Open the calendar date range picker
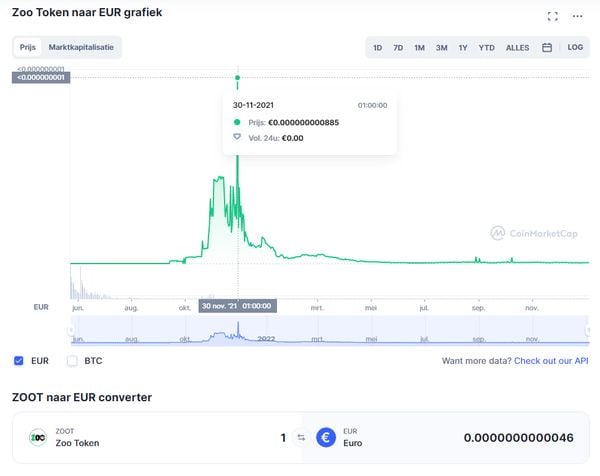 point(547,47)
